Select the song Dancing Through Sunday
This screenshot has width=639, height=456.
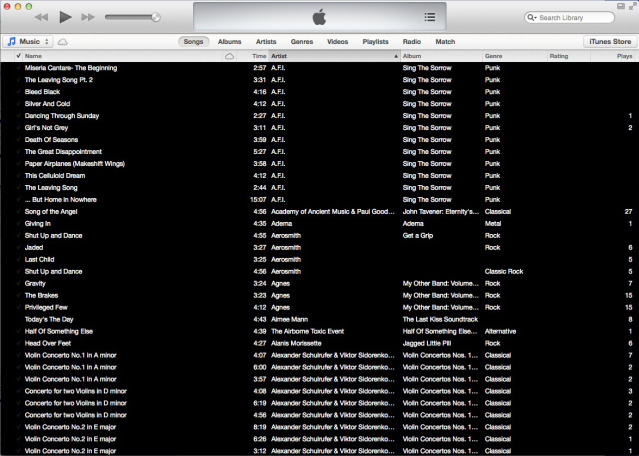pos(62,116)
